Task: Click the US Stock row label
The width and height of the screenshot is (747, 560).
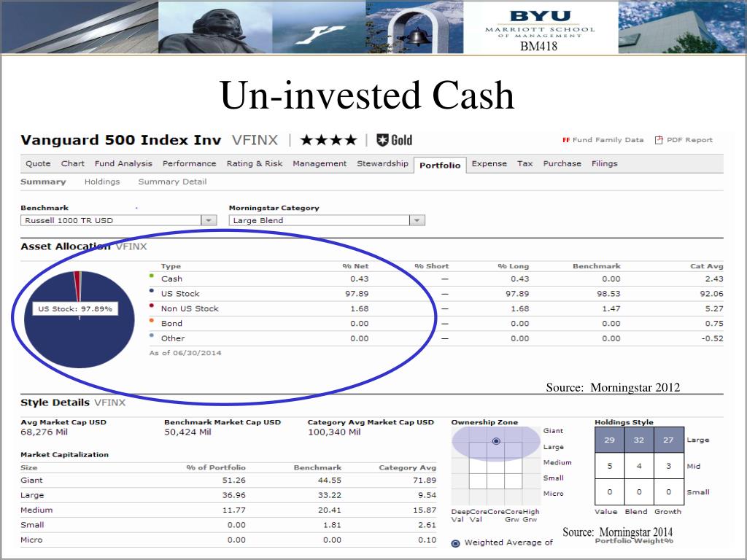Action: 180,294
